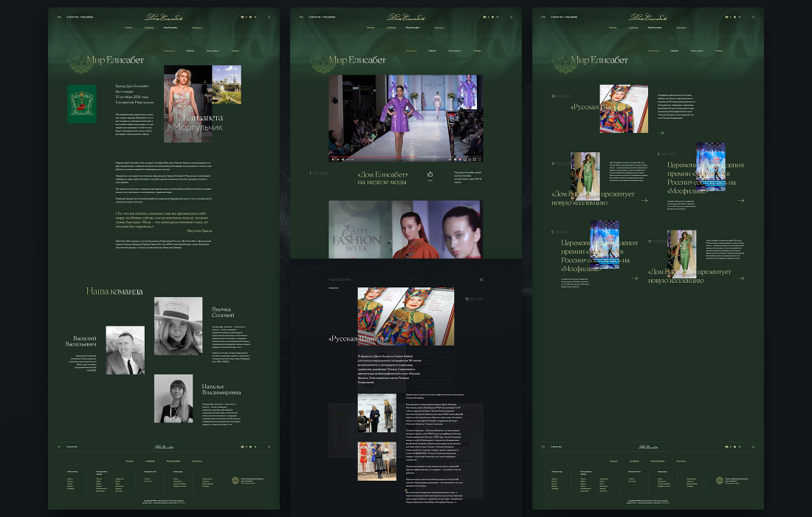Open Яночка Соловей's team photo
The image size is (812, 517).
[x=178, y=326]
